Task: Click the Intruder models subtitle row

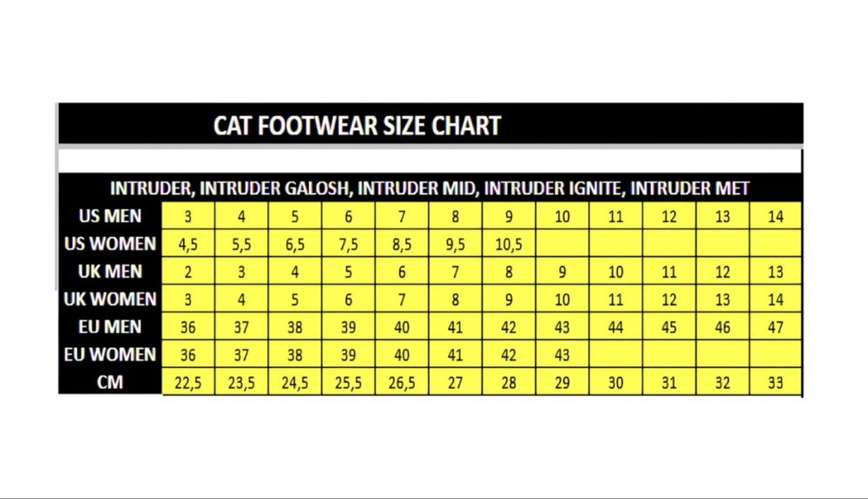Action: [x=430, y=188]
